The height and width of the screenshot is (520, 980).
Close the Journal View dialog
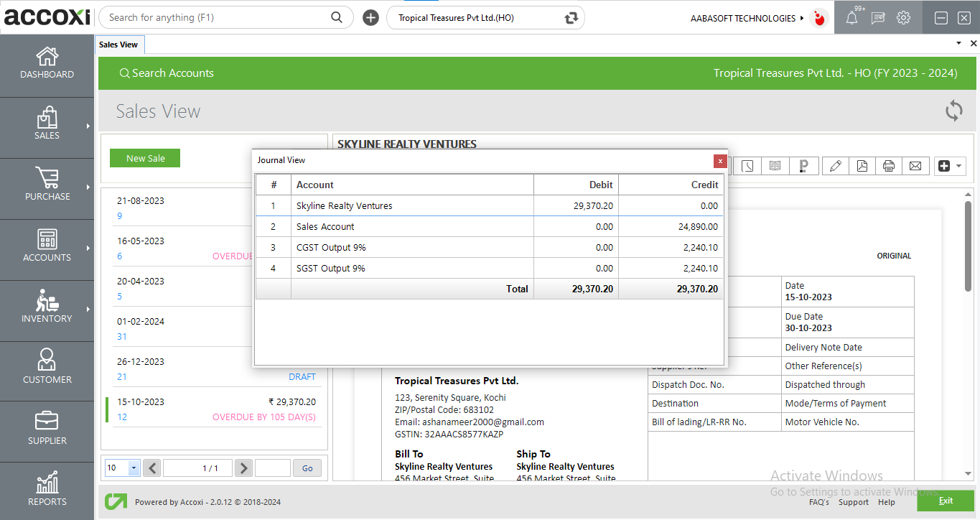pyautogui.click(x=719, y=161)
